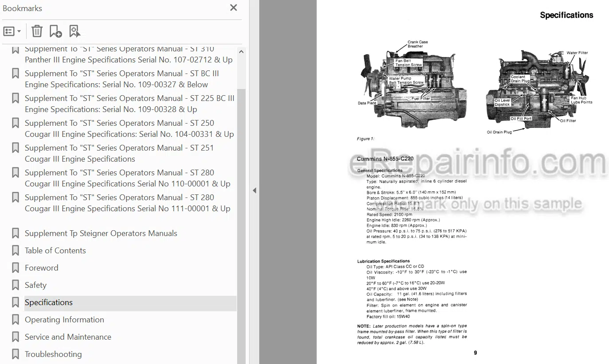Add a new bookmark with the plus icon
Viewport: 609px width, 364px height.
55,31
